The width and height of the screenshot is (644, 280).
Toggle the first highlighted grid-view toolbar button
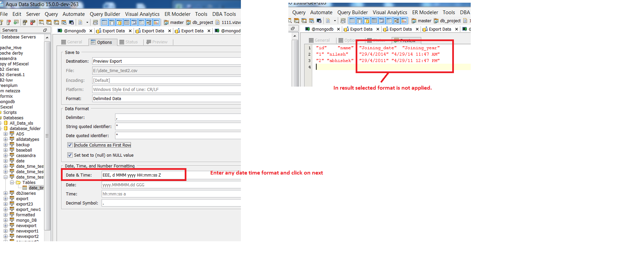pos(104,22)
